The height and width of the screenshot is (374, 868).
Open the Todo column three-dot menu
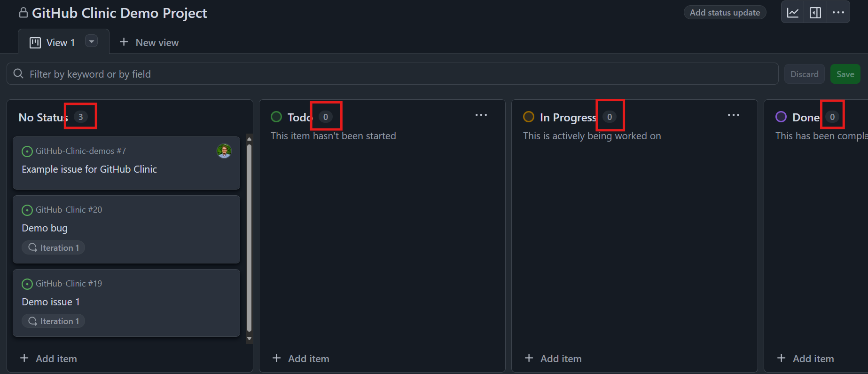point(481,115)
